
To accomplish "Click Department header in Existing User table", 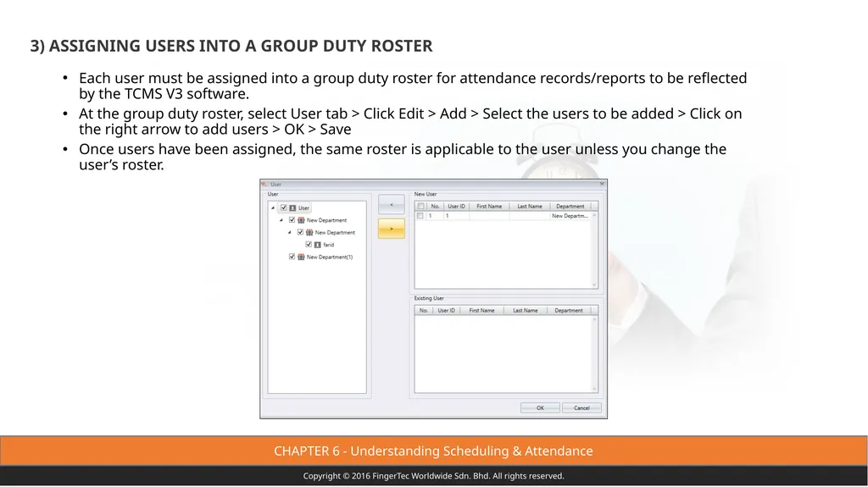I will (569, 311).
